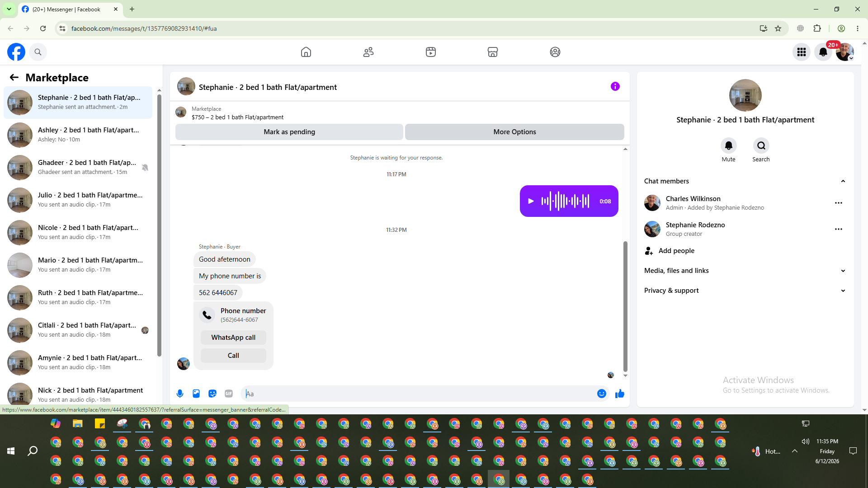The height and width of the screenshot is (488, 868).
Task: Open the tab search dropdown arrow
Action: click(x=9, y=9)
